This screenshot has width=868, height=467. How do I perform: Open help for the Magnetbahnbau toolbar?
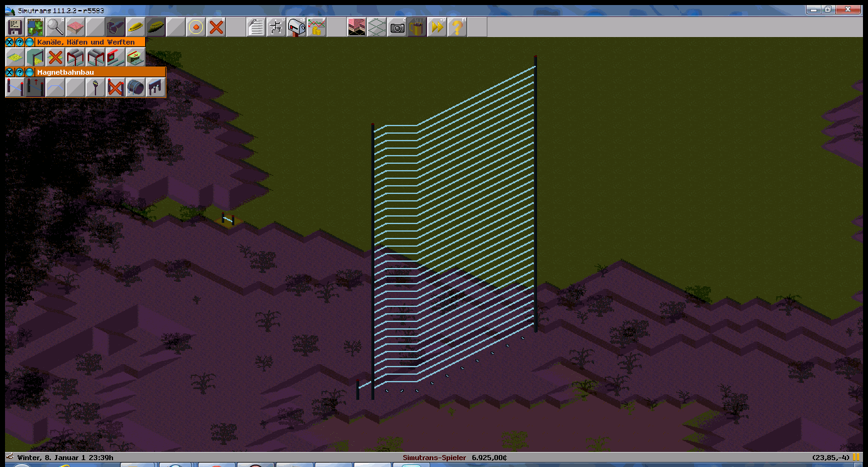19,72
